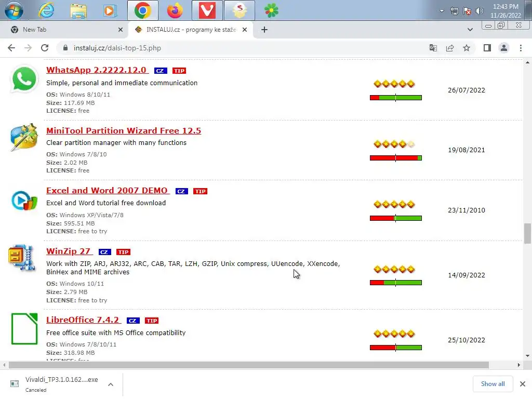This screenshot has height=399, width=532.
Task: Open Excel and Word 2007 DEMO link
Action: (x=108, y=191)
